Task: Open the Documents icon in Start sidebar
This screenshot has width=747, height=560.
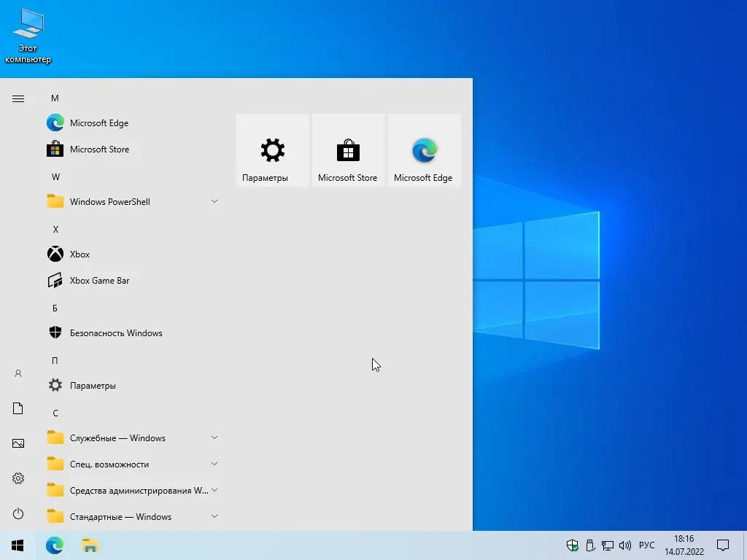Action: point(18,408)
